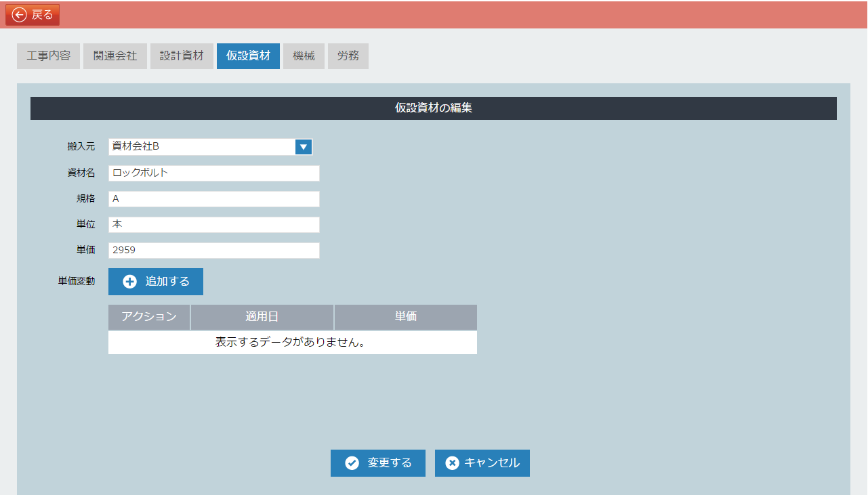This screenshot has width=868, height=495.
Task: Click the 単価変動 label
Action: click(x=77, y=282)
